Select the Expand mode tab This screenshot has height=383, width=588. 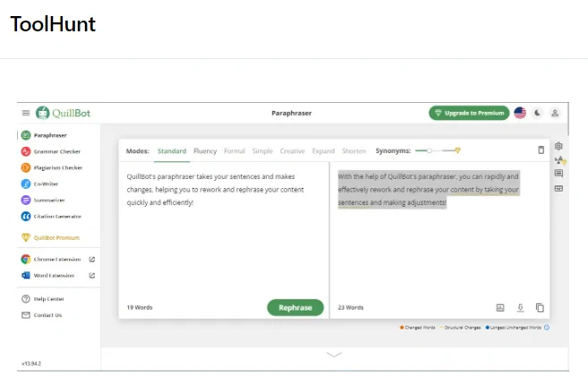point(323,151)
